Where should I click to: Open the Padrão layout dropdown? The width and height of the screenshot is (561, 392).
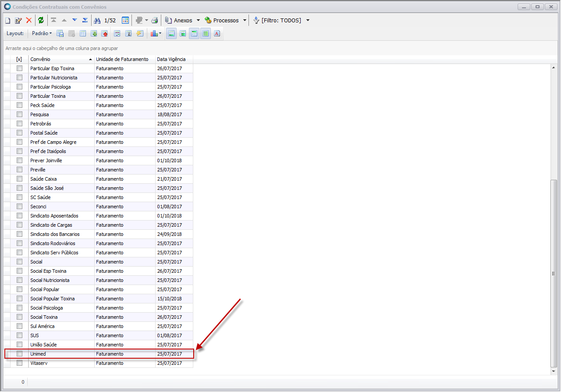point(42,33)
